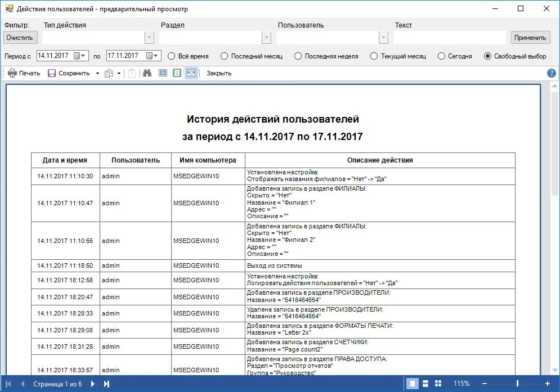Open the Раздел dropdown

click(266, 38)
